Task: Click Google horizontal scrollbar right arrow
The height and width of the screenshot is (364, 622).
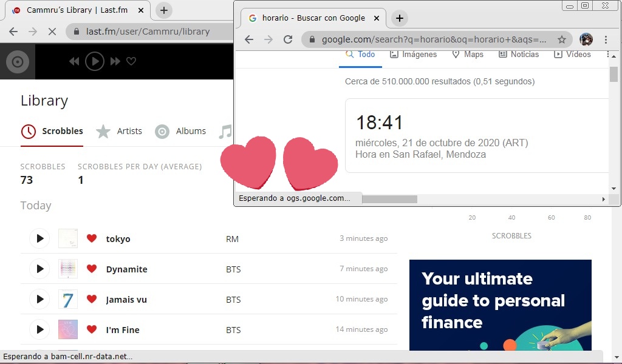Action: point(603,199)
